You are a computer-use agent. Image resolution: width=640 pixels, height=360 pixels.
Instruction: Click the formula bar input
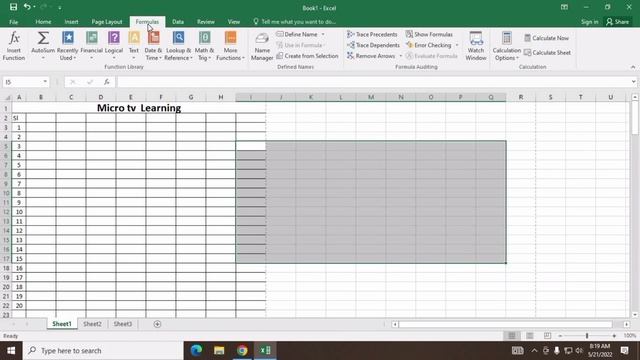[x=373, y=82]
